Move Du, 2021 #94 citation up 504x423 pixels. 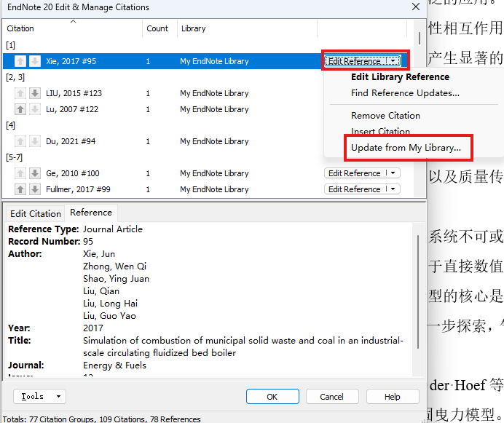[20, 141]
